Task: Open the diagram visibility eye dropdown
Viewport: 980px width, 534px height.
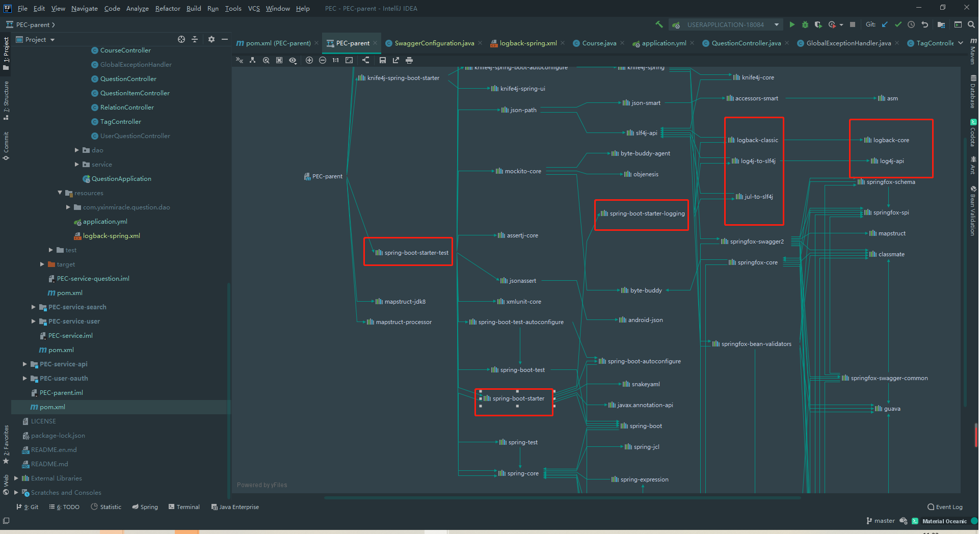Action: 293,60
